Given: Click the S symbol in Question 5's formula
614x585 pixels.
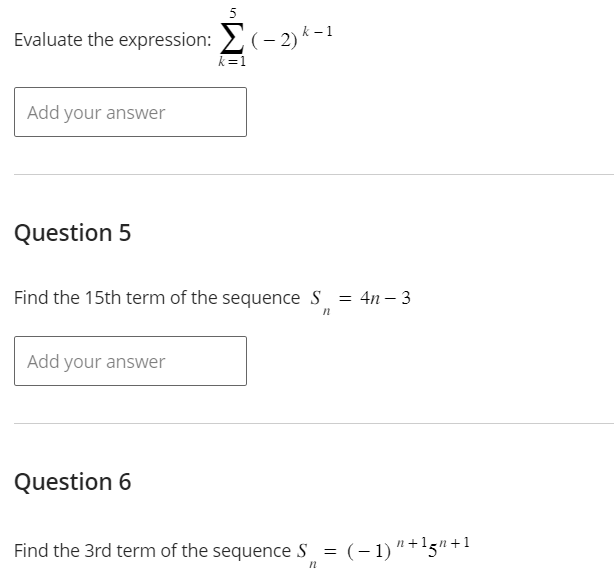Looking at the screenshot, I should click(x=316, y=298).
